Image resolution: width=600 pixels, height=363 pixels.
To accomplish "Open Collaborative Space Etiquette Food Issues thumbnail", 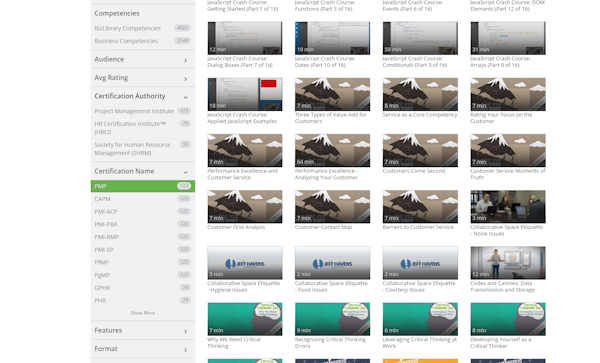I will (x=332, y=263).
